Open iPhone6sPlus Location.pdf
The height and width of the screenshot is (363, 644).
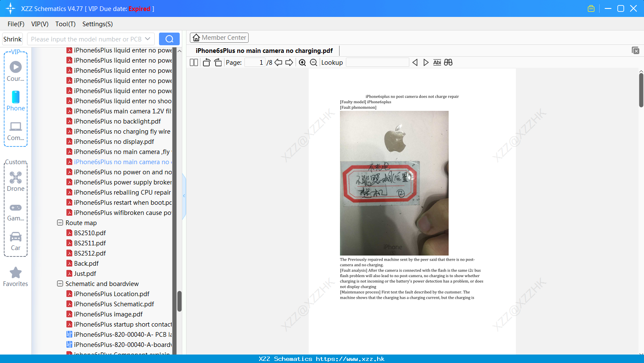point(108,294)
